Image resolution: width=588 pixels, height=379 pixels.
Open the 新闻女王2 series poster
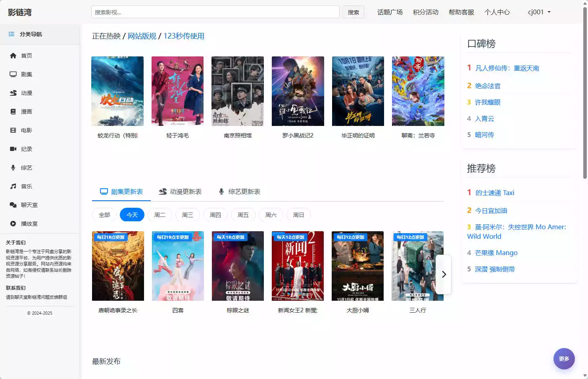coord(298,266)
